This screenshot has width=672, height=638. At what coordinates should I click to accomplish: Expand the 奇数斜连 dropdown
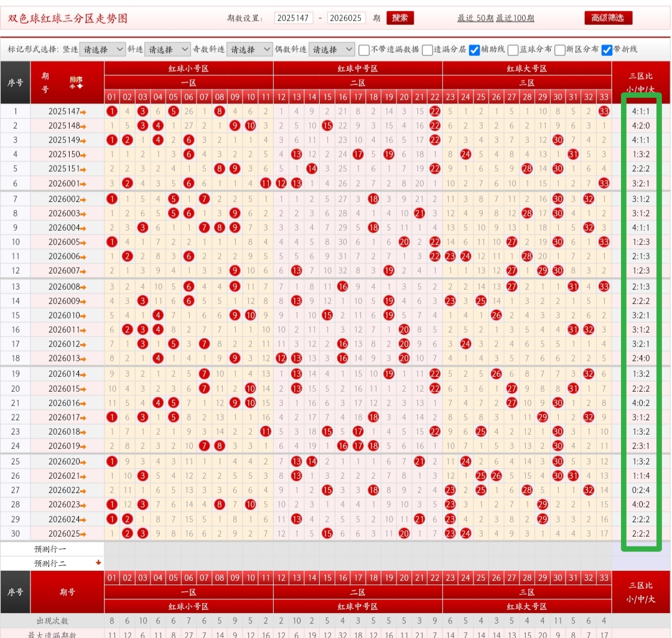[250, 49]
